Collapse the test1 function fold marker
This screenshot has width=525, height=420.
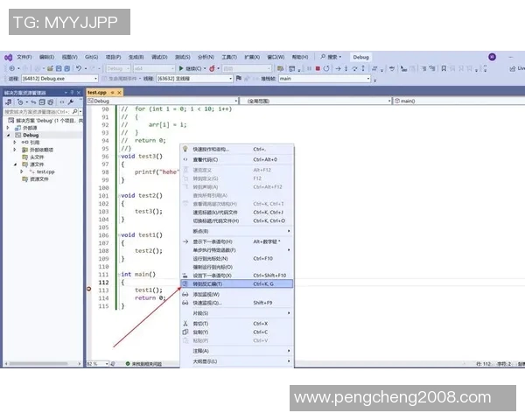118,235
